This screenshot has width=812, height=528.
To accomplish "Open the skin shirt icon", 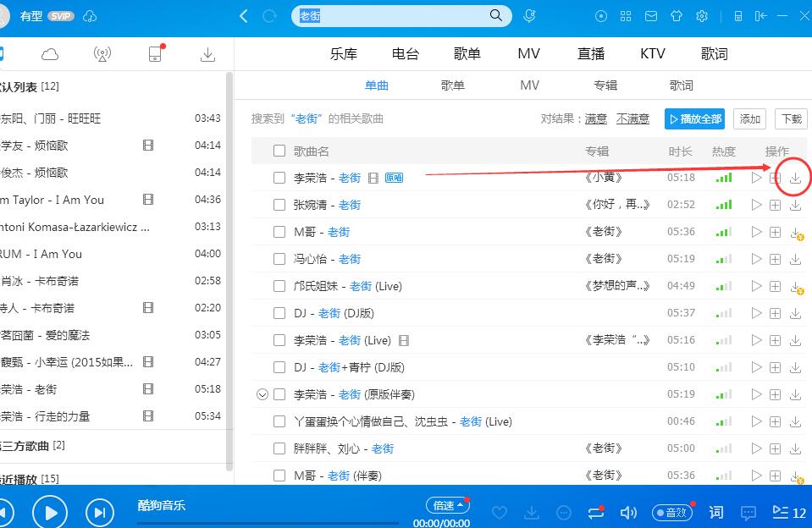I will coord(677,16).
